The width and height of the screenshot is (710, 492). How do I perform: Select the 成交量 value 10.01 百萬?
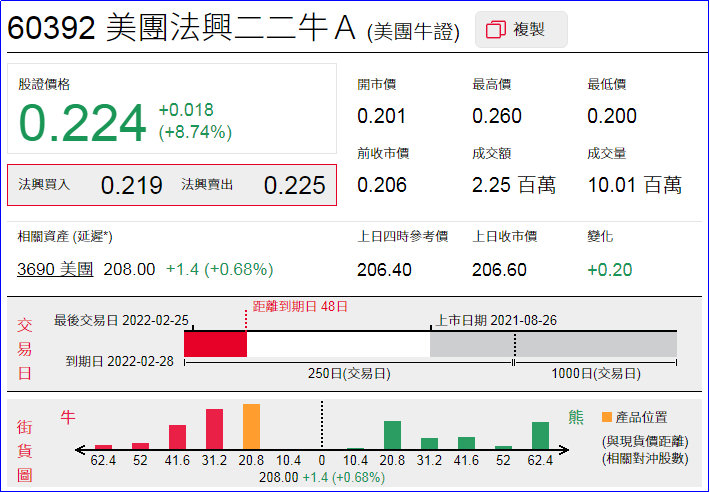click(x=634, y=185)
